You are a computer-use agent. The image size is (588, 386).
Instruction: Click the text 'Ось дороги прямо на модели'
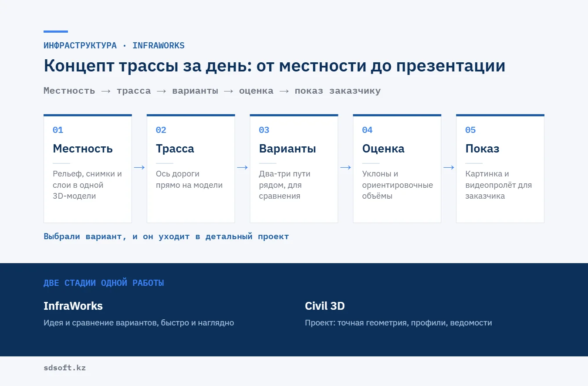[x=189, y=179]
